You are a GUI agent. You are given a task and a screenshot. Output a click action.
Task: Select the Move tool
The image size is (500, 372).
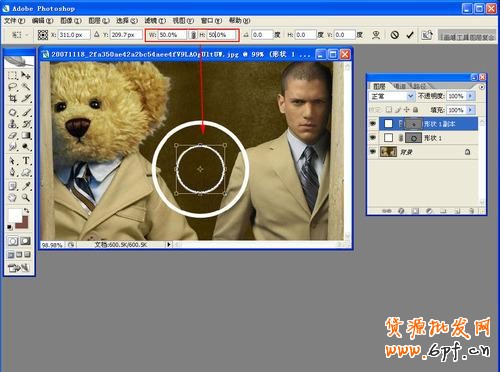click(26, 75)
